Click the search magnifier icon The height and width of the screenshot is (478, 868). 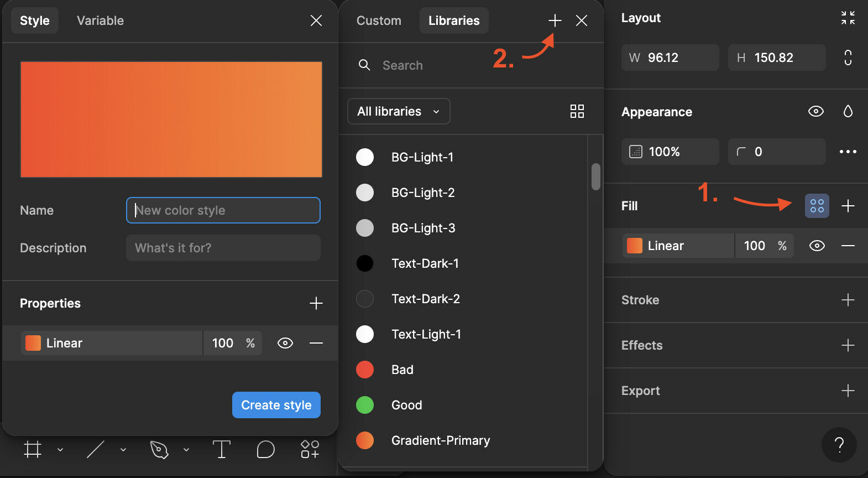(x=364, y=65)
